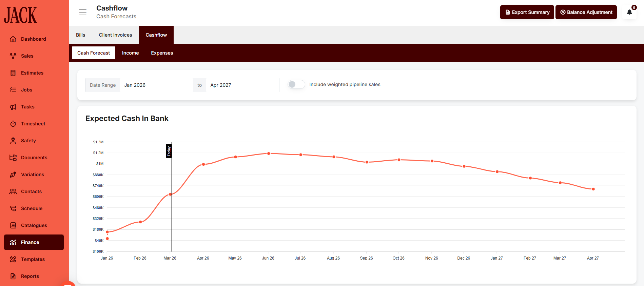
Task: Click the Sales pipeline icon
Action: (13, 56)
